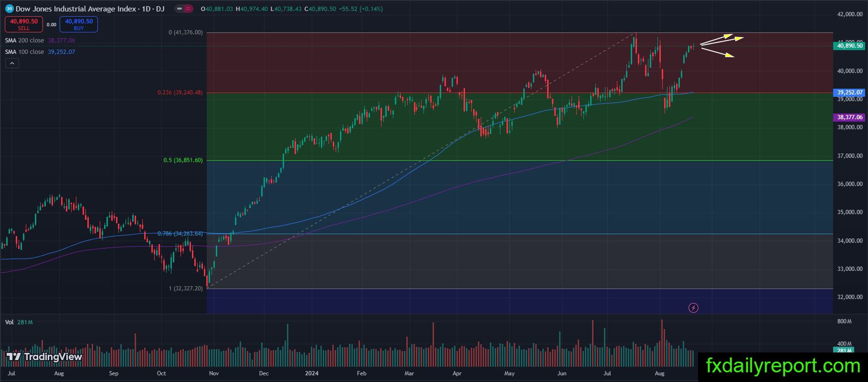Click the Feb label on the time axis
Screen dimensions: 868x382
[x=361, y=373]
